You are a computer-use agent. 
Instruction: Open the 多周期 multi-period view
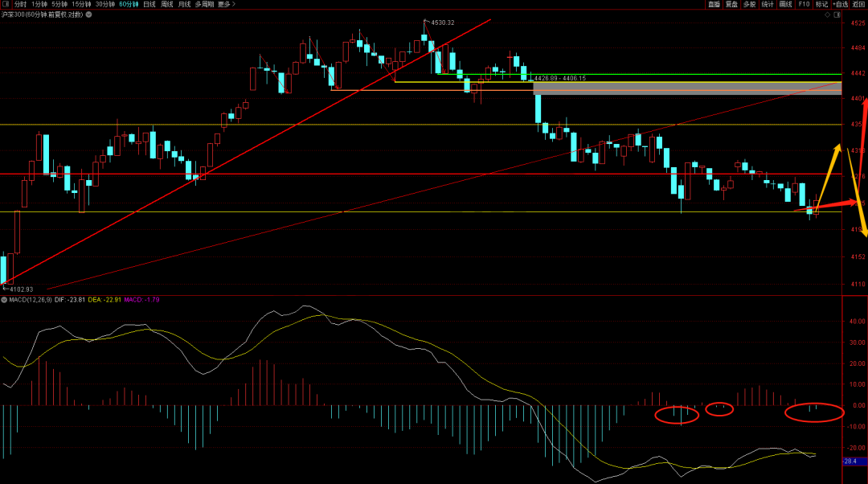click(203, 4)
